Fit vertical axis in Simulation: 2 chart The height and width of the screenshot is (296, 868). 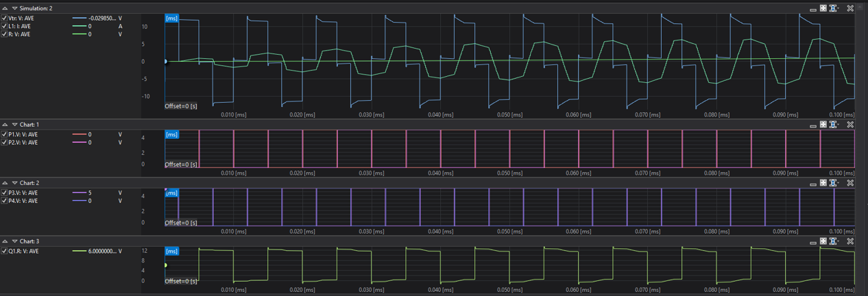(832, 8)
